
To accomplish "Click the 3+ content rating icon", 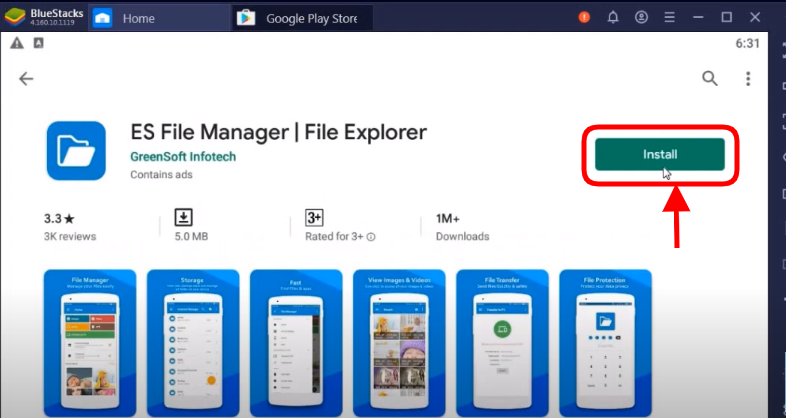I will 314,218.
